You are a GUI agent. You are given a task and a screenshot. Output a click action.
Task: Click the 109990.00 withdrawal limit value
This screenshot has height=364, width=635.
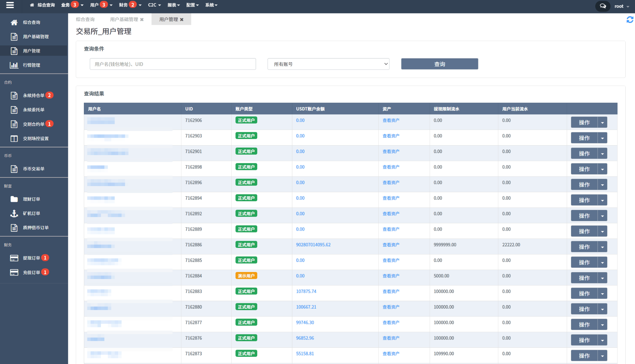click(x=443, y=354)
